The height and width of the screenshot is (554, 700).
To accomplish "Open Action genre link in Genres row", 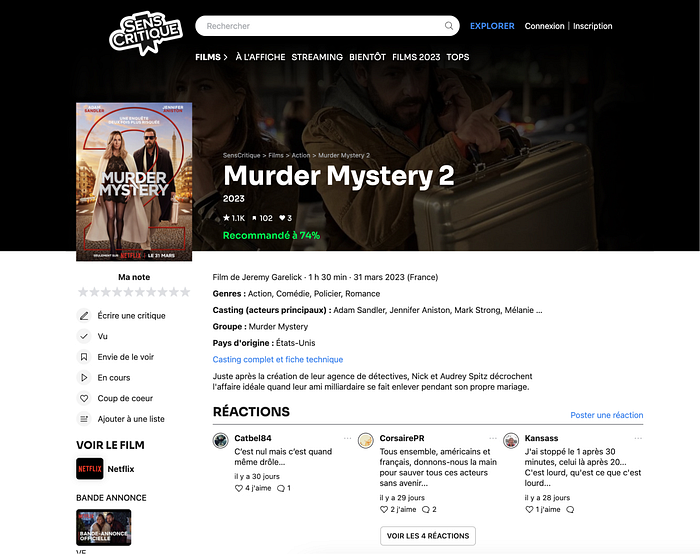I will coord(260,294).
